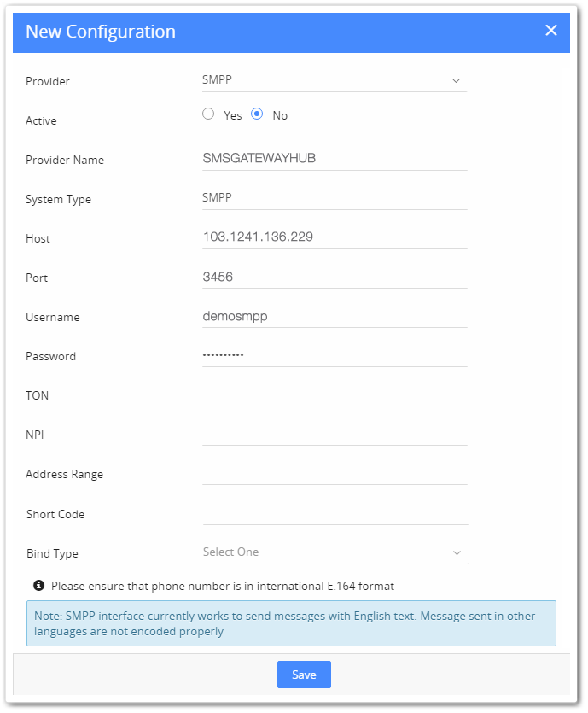
Task: Open the Provider dropdown showing SMPP
Action: 324,80
